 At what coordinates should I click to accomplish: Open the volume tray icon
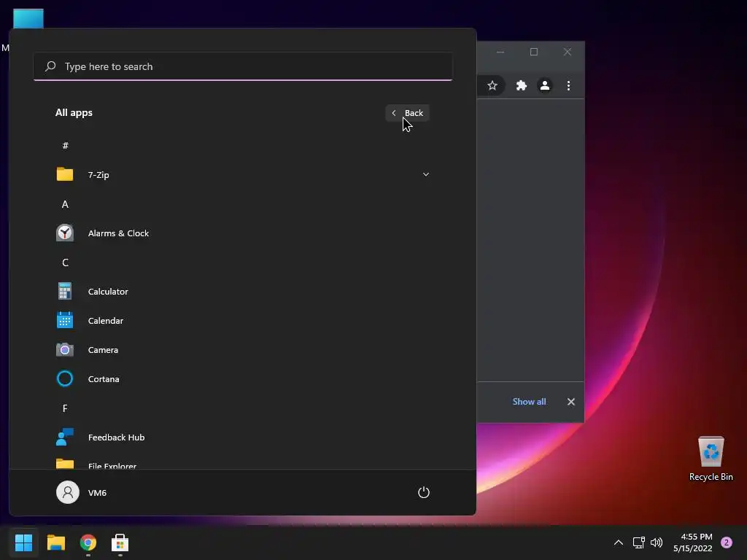point(657,542)
